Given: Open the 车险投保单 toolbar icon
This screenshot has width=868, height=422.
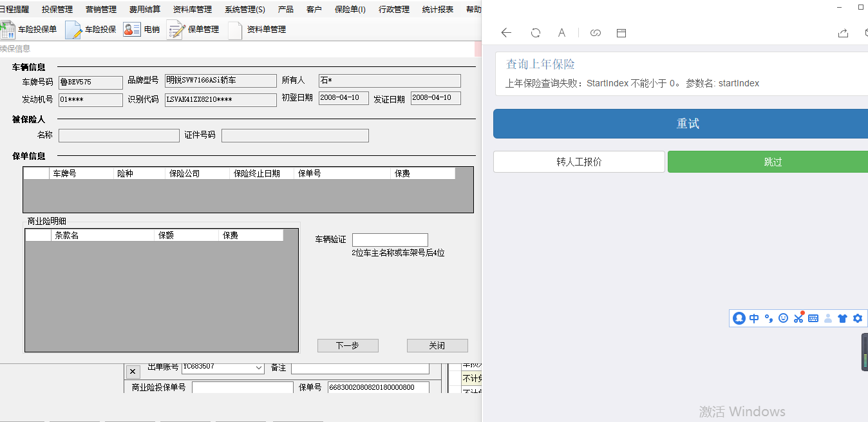Looking at the screenshot, I should point(8,30).
